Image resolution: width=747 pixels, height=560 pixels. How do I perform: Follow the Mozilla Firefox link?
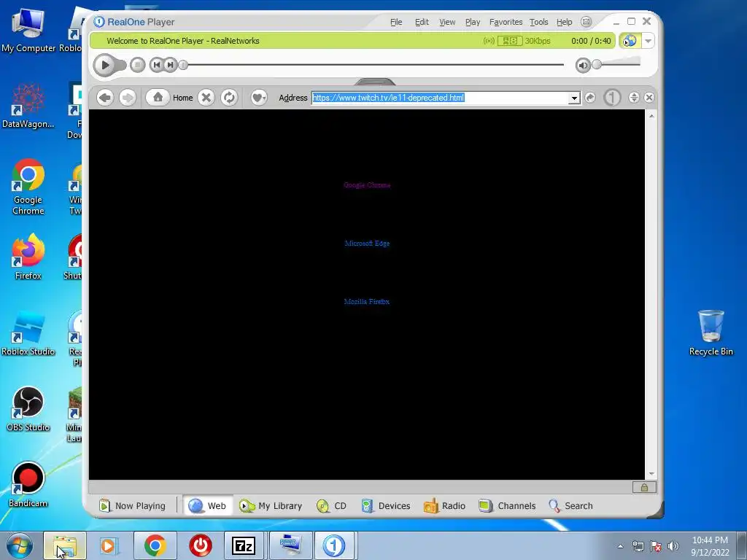(x=367, y=301)
